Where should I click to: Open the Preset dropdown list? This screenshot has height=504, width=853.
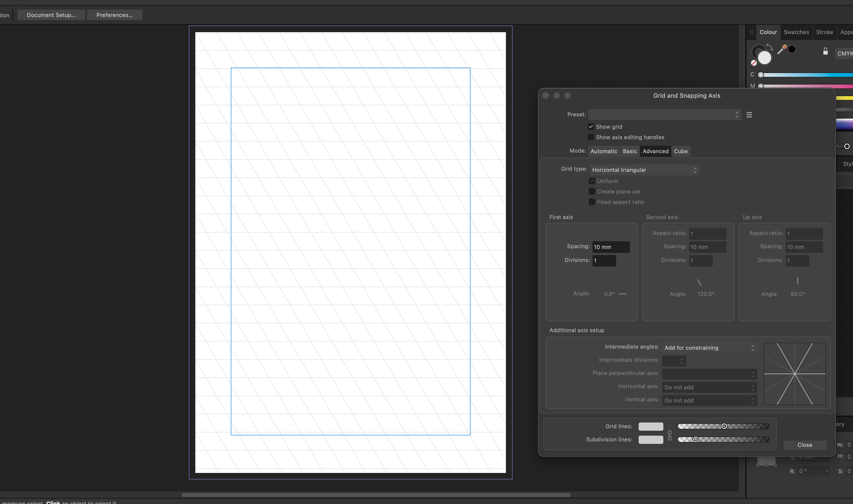pyautogui.click(x=664, y=115)
